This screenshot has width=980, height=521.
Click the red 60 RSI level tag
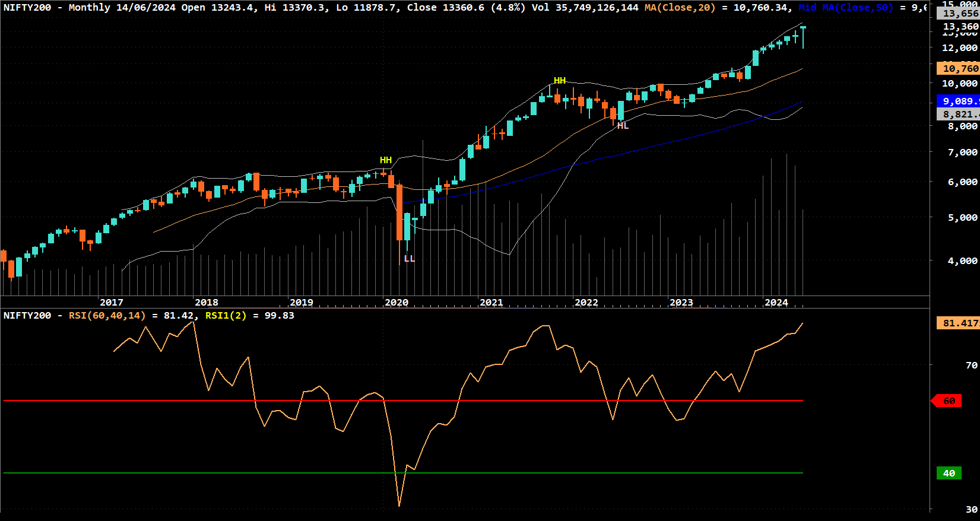pyautogui.click(x=947, y=401)
